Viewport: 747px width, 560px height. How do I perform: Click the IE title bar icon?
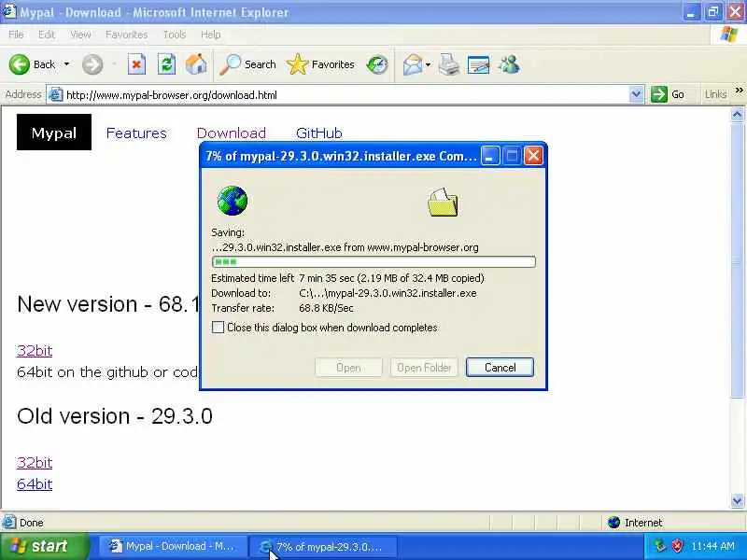pos(9,12)
